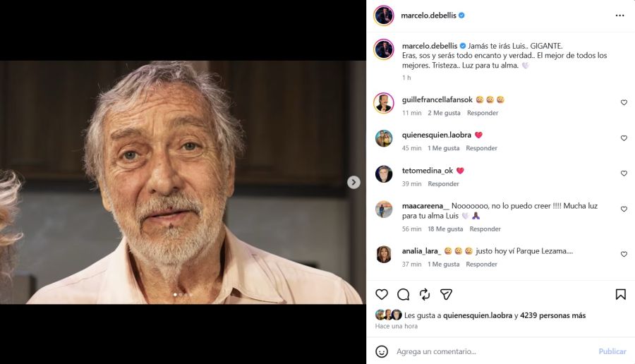
Task: Open the three-dot more options menu
Action: tap(619, 15)
